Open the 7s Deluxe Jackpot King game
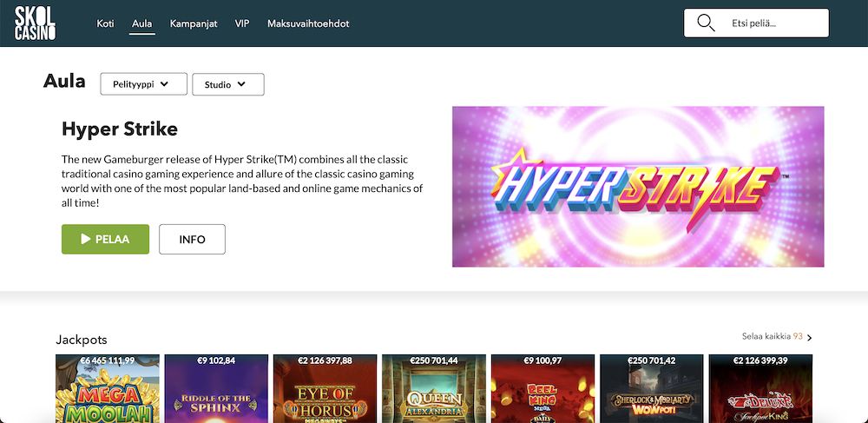 [760, 388]
